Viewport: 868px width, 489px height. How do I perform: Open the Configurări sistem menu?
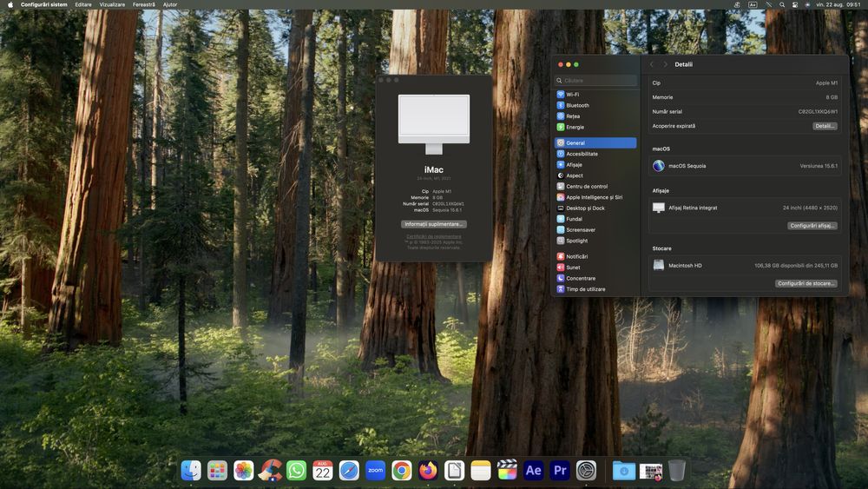tap(43, 4)
